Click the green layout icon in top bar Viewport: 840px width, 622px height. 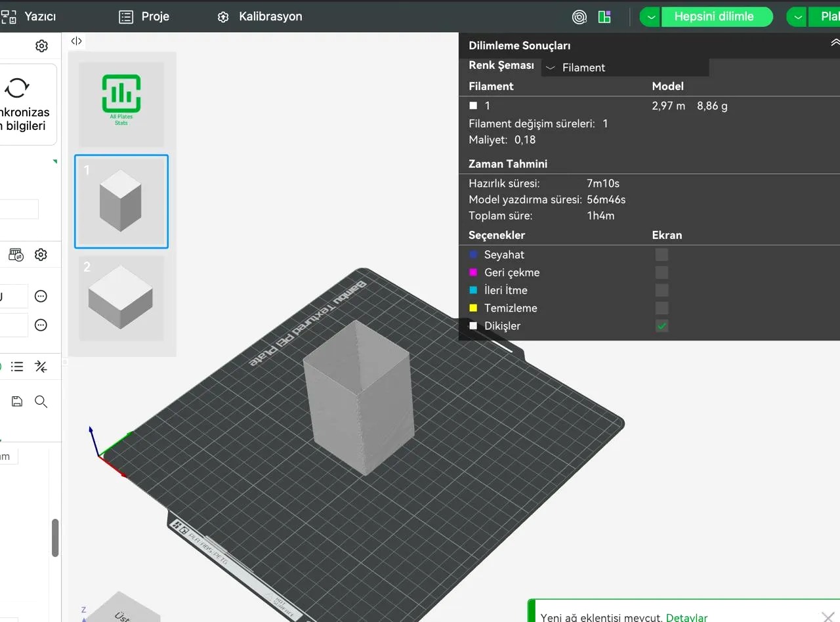click(605, 17)
